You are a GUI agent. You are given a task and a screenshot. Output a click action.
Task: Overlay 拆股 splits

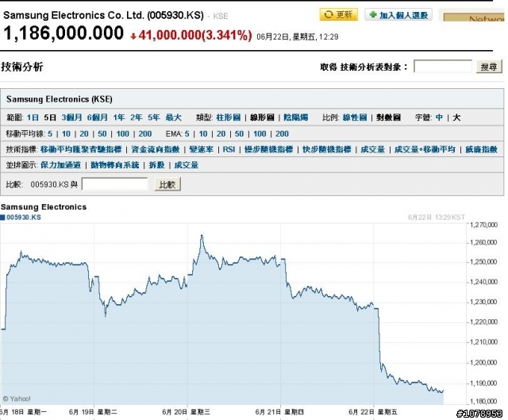point(157,165)
